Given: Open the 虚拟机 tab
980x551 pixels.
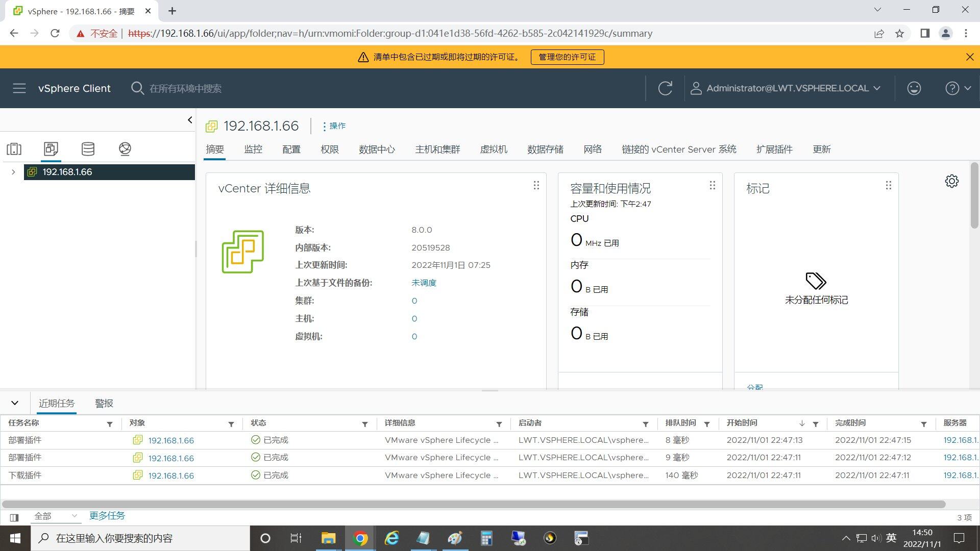Looking at the screenshot, I should pos(494,149).
